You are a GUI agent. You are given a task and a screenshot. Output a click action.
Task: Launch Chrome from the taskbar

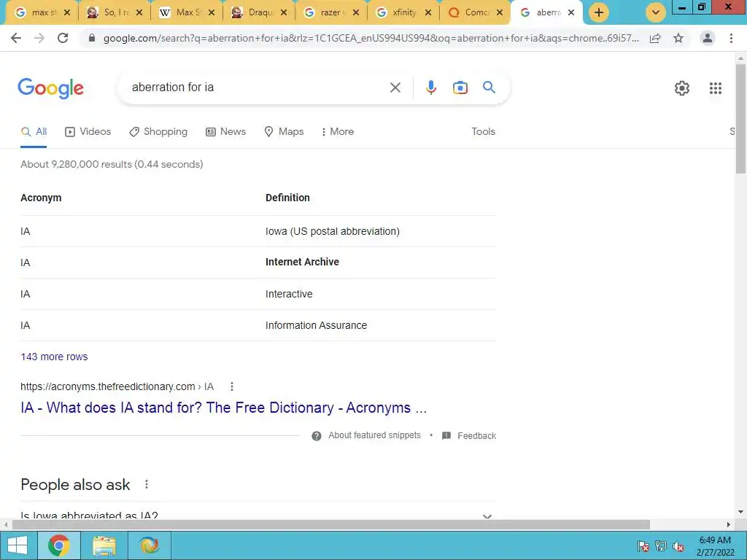[58, 545]
